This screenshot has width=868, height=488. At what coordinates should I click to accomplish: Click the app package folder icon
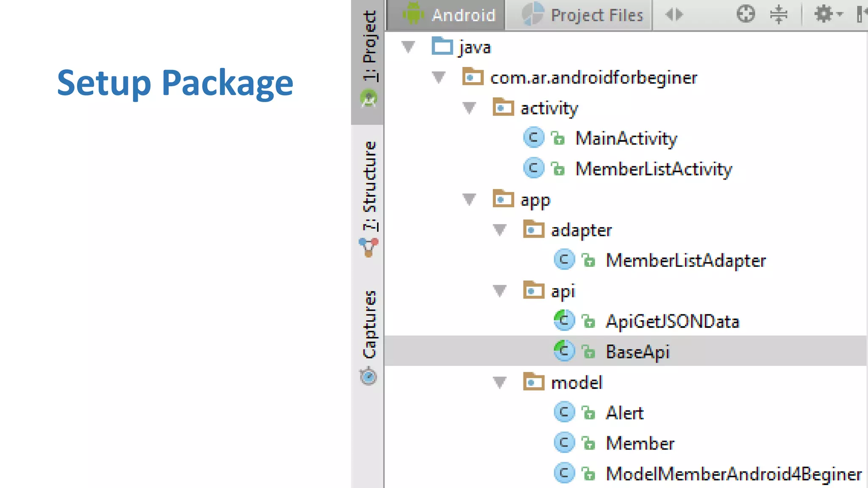point(503,198)
